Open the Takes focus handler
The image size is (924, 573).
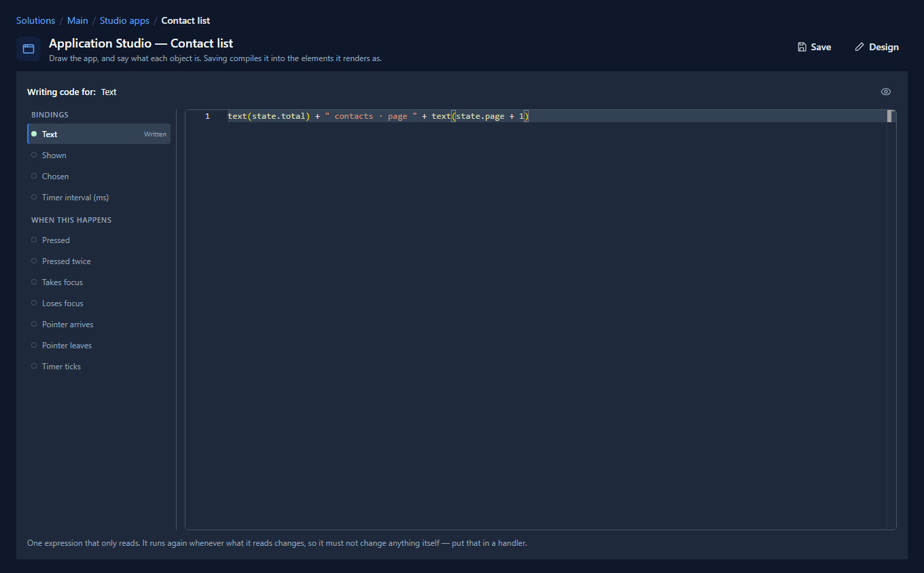(99, 282)
